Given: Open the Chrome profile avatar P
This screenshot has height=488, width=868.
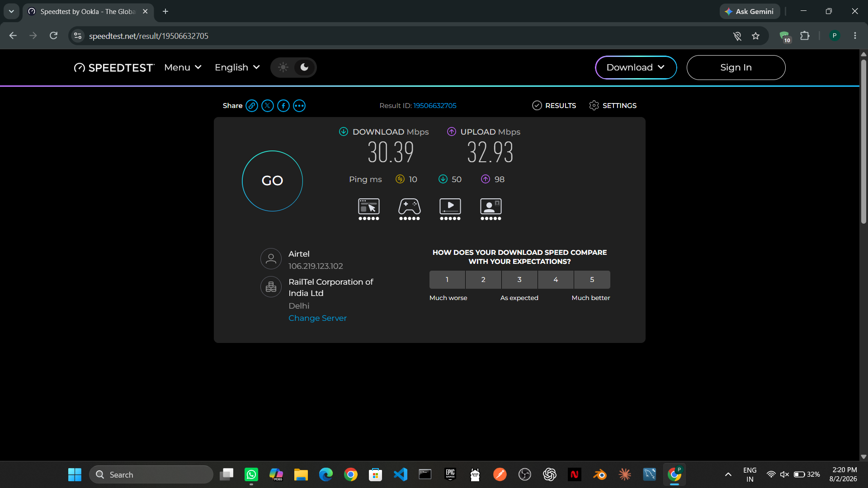Looking at the screenshot, I should point(835,36).
